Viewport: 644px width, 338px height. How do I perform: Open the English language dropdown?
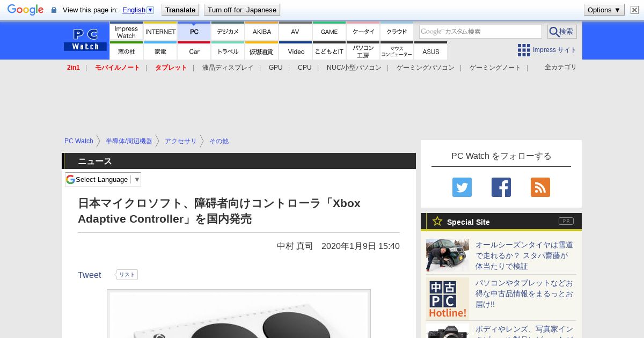tap(138, 10)
